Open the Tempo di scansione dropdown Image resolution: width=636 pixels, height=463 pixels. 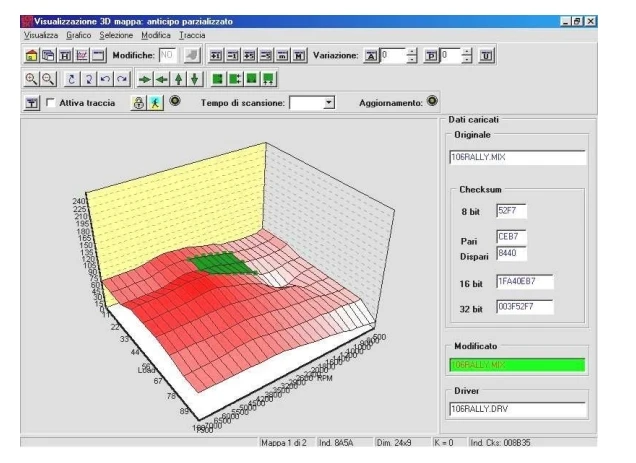pyautogui.click(x=329, y=103)
